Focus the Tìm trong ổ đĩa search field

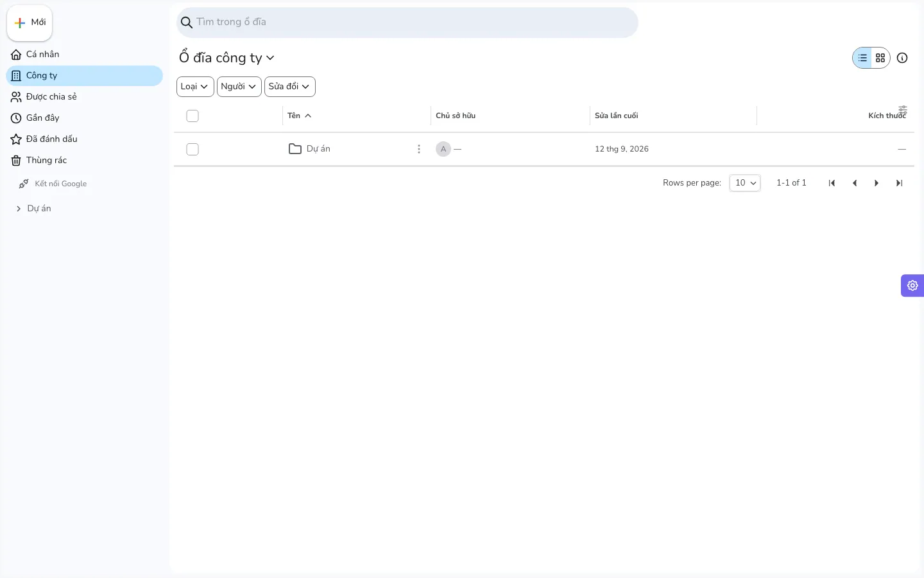407,22
